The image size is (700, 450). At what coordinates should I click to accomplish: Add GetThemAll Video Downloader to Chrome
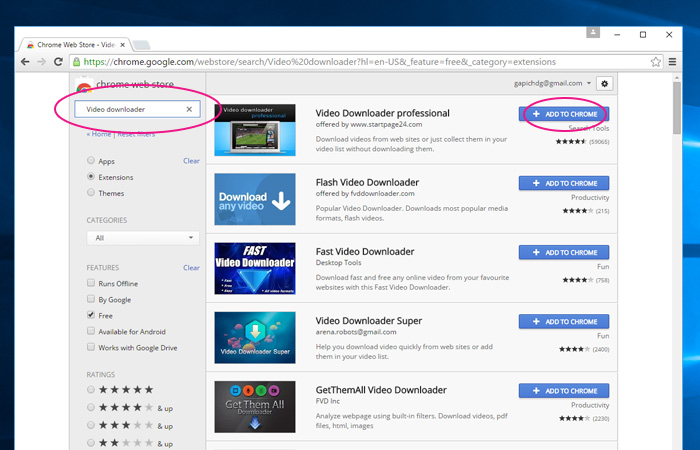(564, 391)
